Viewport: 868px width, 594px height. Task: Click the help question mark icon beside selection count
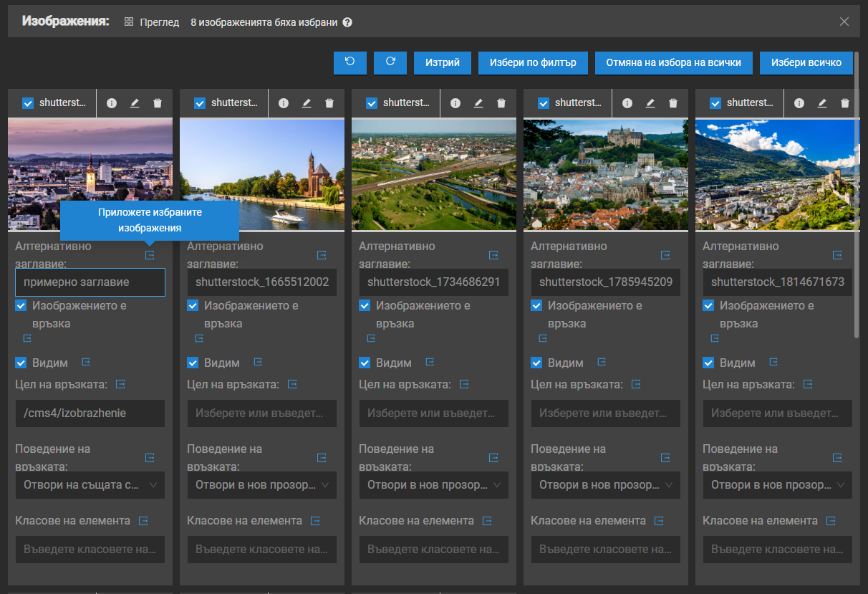click(347, 22)
